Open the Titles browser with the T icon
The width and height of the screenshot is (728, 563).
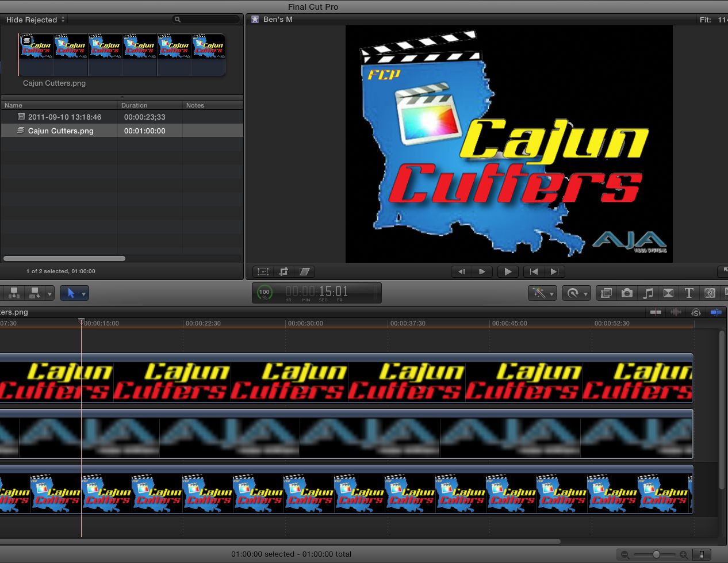point(689,293)
